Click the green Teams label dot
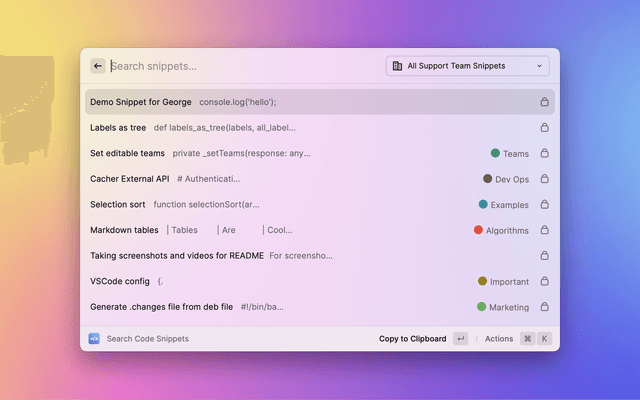The width and height of the screenshot is (640, 400). click(495, 153)
